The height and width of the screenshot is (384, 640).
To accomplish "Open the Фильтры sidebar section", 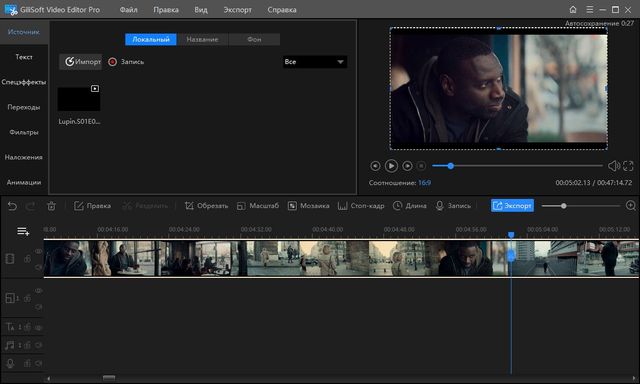I will (24, 132).
